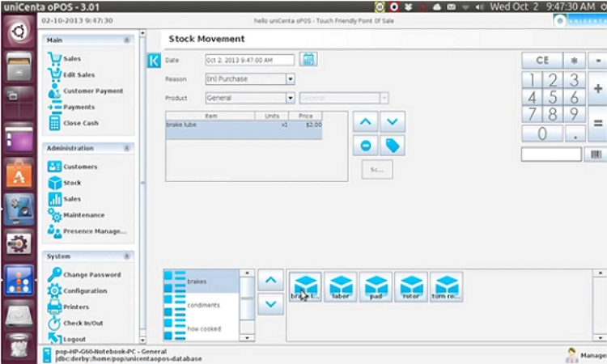Viewport: 607px width, 364px height.
Task: Select the condiments category
Action: (202, 305)
